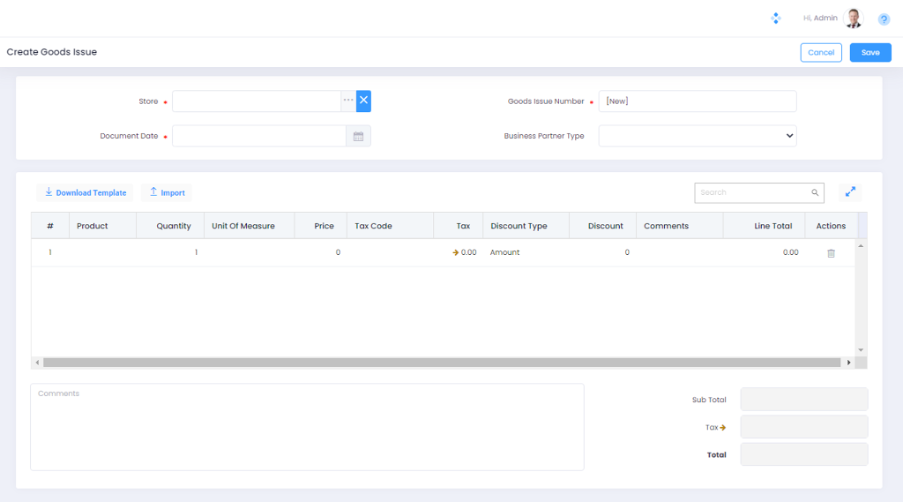904x502 pixels.
Task: Click the Import button
Action: coord(166,192)
